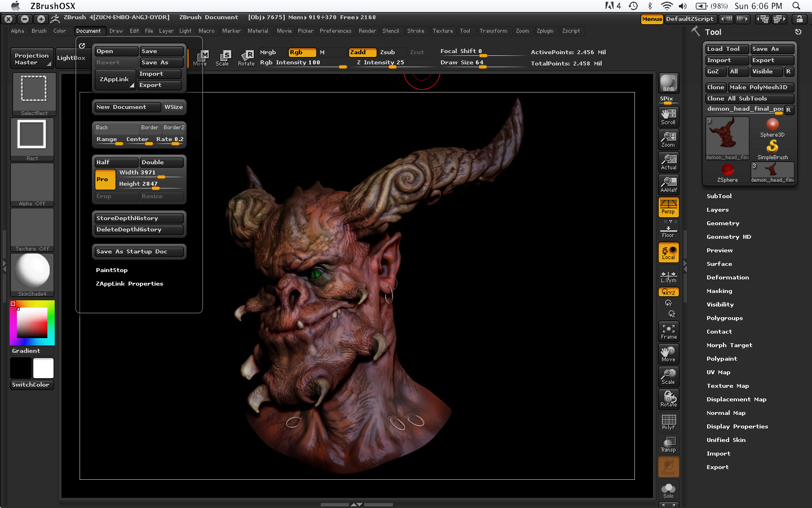
Task: Expand the Deformation subpalette
Action: click(727, 278)
